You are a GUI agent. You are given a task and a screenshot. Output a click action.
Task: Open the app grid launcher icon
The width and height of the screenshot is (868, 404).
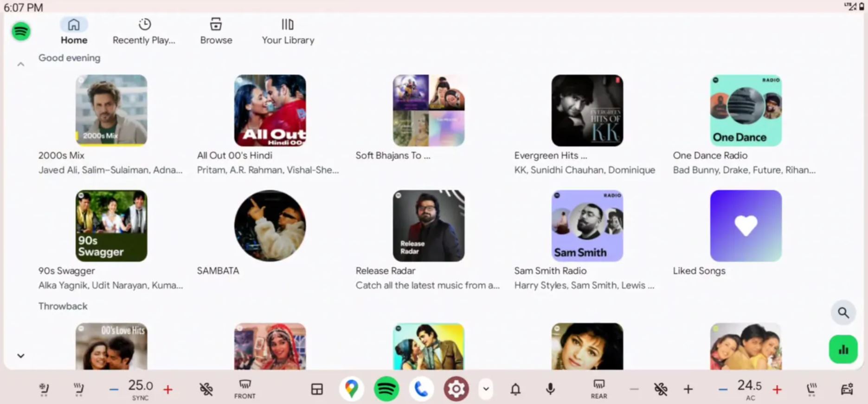pyautogui.click(x=317, y=389)
